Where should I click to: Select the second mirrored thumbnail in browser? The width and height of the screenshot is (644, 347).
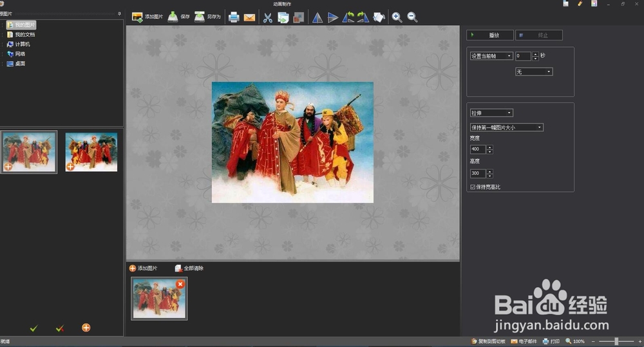coord(91,152)
